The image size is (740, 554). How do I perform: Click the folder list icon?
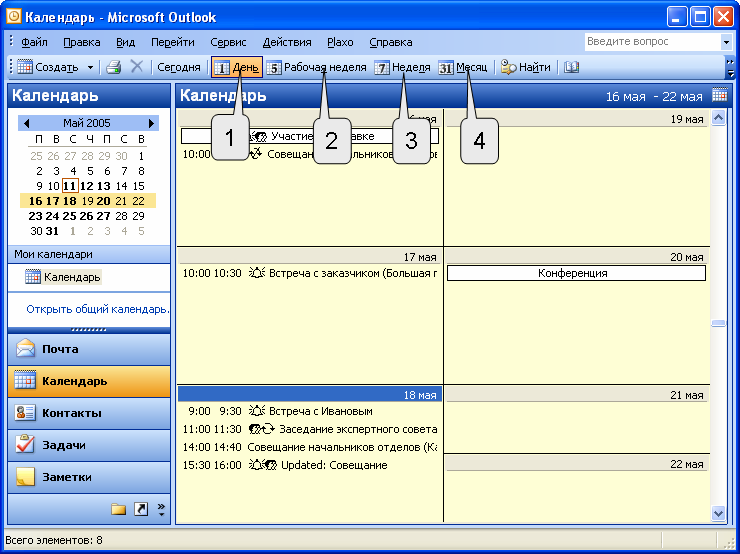point(118,509)
